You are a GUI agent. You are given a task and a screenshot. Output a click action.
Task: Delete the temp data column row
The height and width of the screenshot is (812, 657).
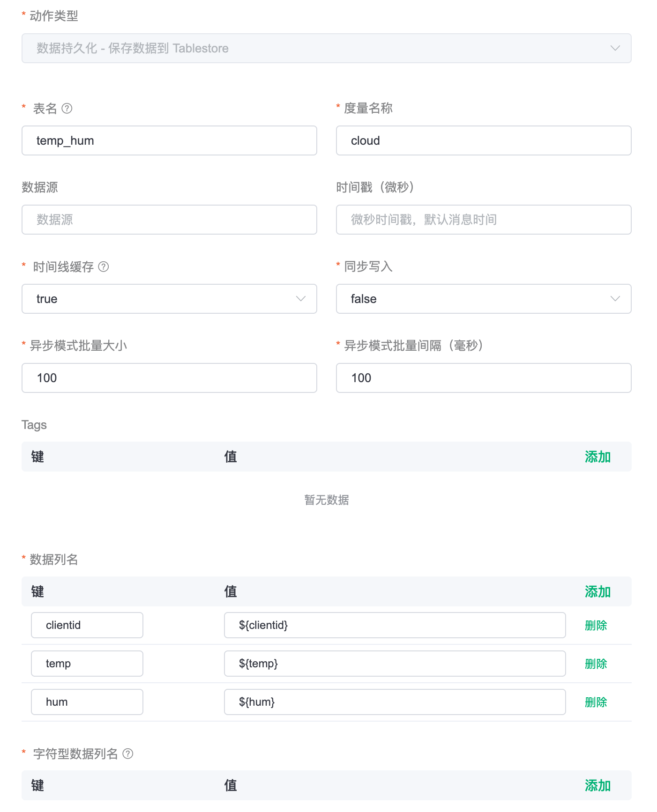596,664
